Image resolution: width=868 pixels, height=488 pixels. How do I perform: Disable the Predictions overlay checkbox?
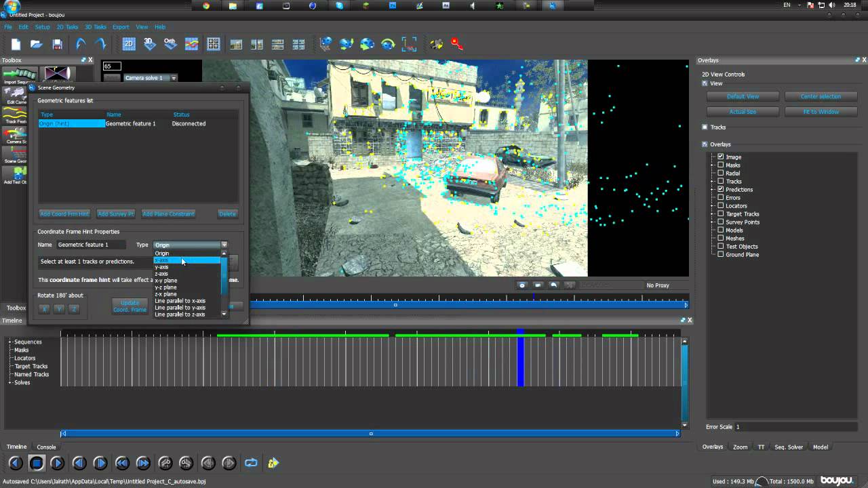721,189
